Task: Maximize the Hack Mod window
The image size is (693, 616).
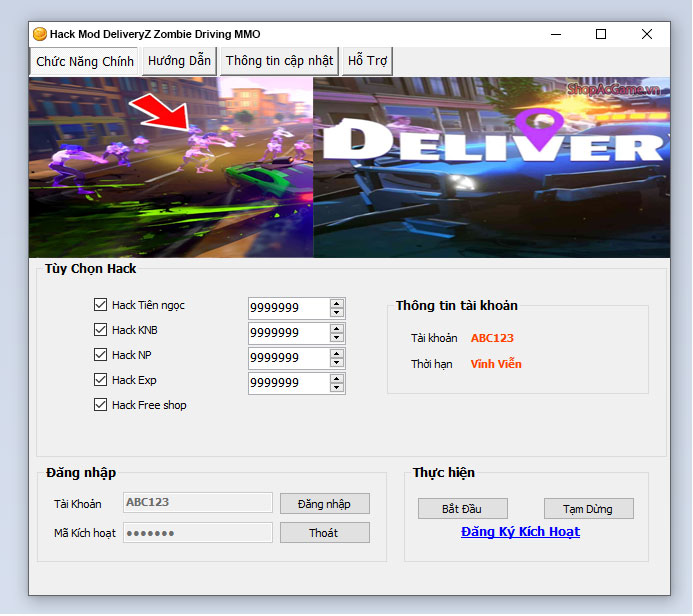Action: [601, 34]
